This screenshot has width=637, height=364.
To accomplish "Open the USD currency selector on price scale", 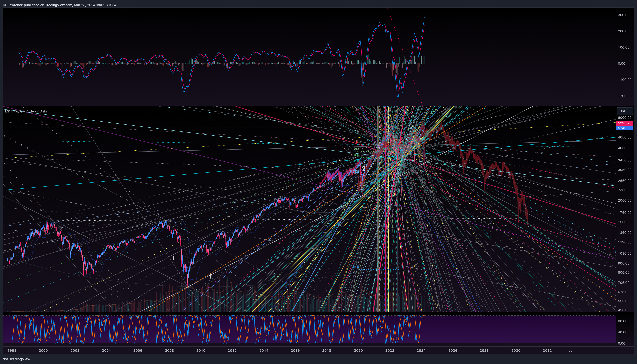I will pos(625,111).
